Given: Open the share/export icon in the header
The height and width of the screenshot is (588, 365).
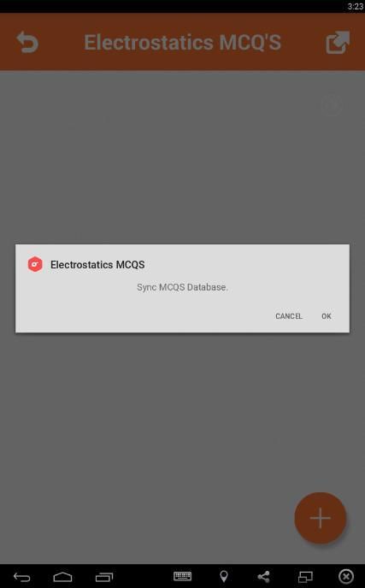Looking at the screenshot, I should (338, 42).
